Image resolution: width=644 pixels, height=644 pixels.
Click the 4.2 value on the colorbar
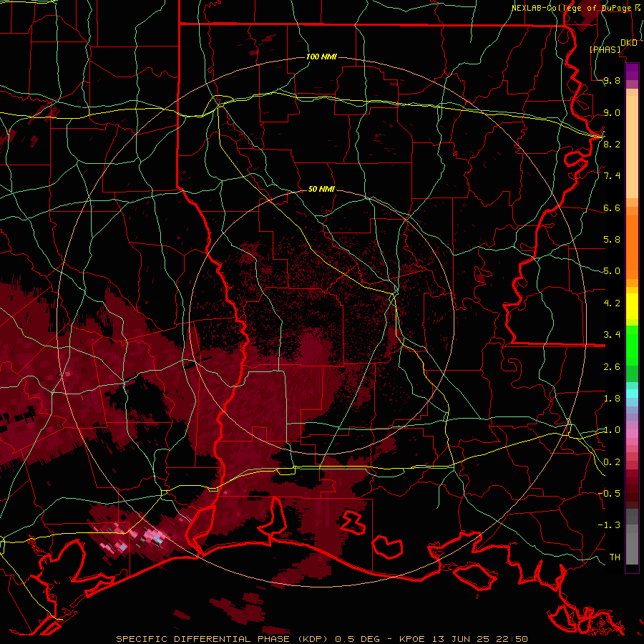click(x=612, y=303)
